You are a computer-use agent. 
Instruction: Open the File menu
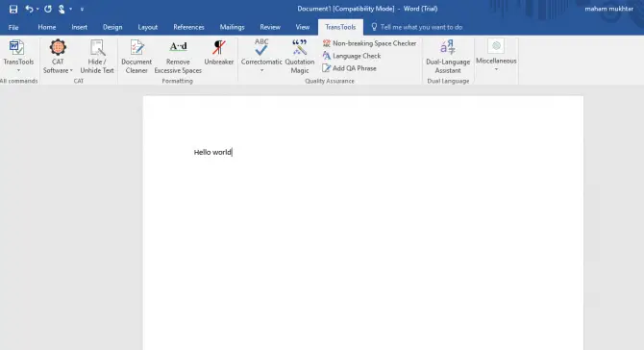tap(13, 27)
